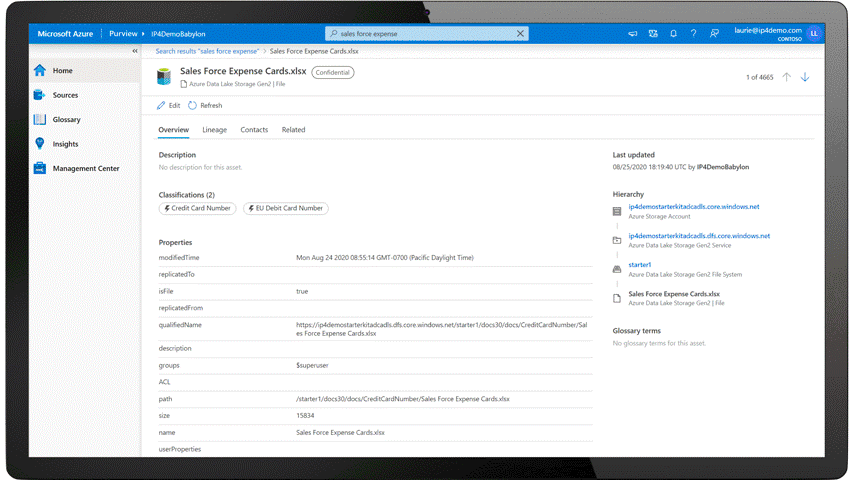Image resolution: width=853 pixels, height=480 pixels.
Task: Click the IP4DemoBabylon account breadcrumb
Action: pos(178,34)
